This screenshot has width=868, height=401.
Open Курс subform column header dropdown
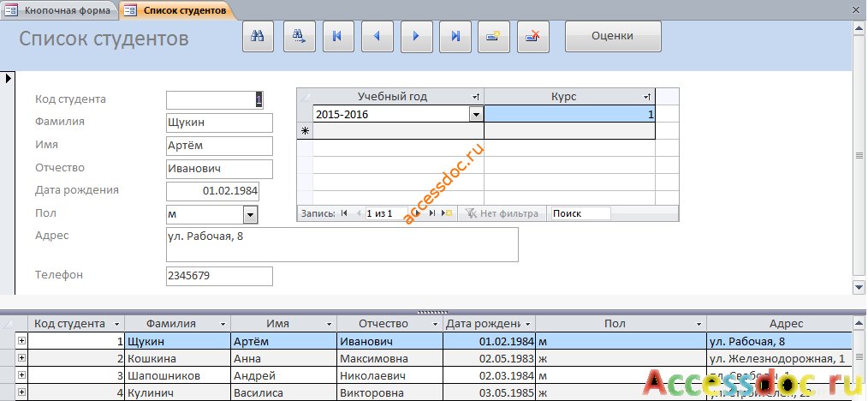(x=646, y=97)
